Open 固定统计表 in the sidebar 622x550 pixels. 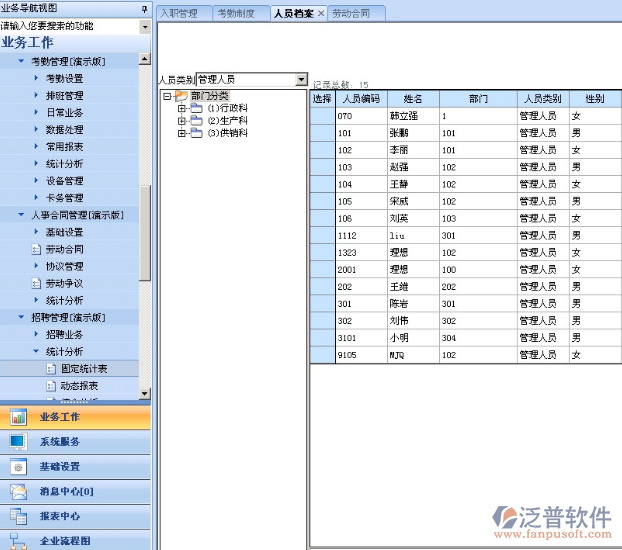pos(84,369)
